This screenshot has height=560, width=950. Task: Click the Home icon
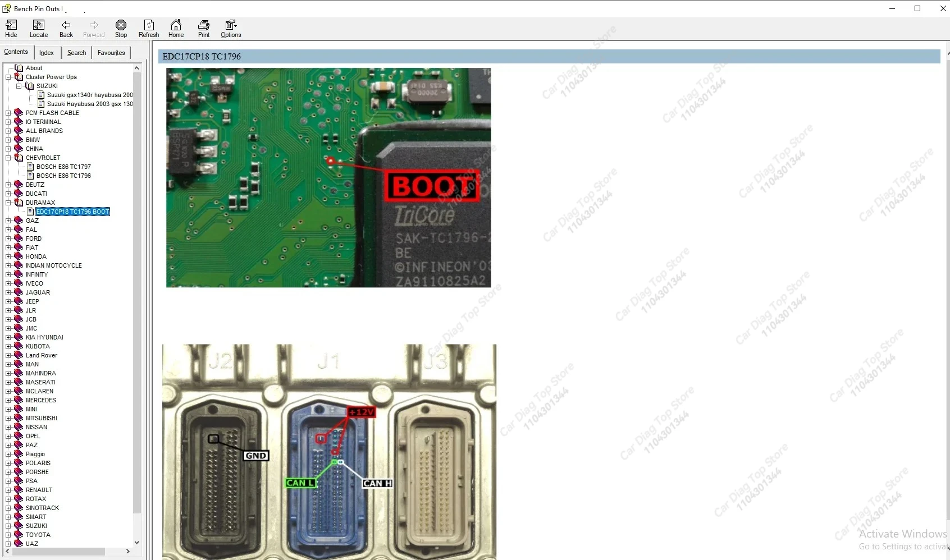[x=176, y=28]
